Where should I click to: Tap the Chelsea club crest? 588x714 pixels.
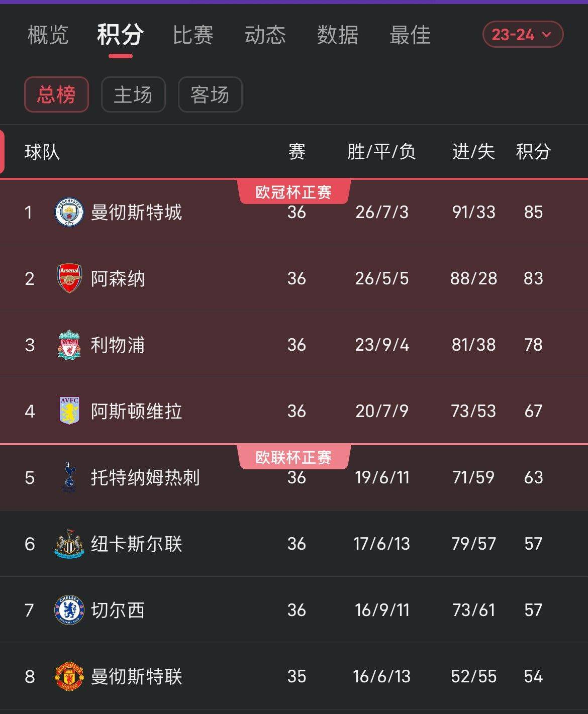(x=69, y=610)
